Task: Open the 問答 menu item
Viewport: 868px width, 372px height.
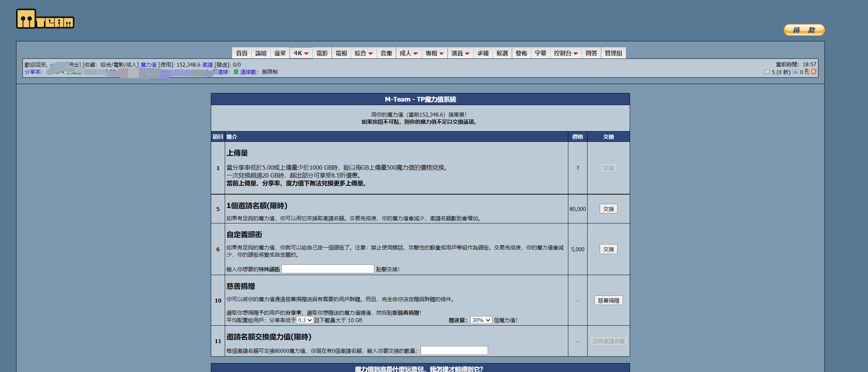Action: 592,53
